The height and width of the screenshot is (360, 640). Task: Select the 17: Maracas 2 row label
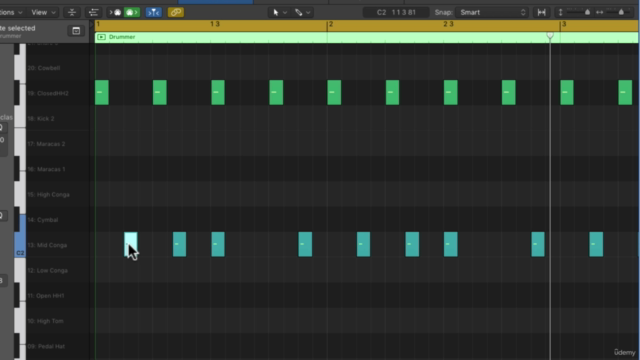coord(46,144)
